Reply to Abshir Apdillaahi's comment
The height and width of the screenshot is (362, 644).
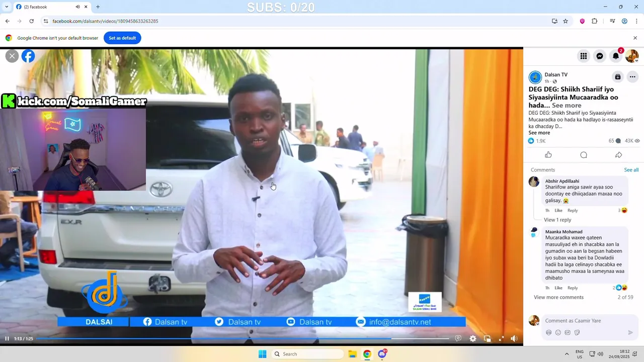tap(573, 210)
